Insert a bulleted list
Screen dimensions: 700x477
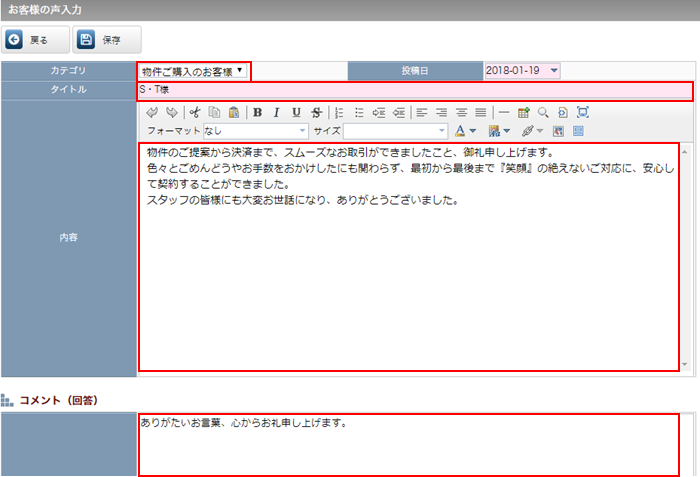coord(359,113)
